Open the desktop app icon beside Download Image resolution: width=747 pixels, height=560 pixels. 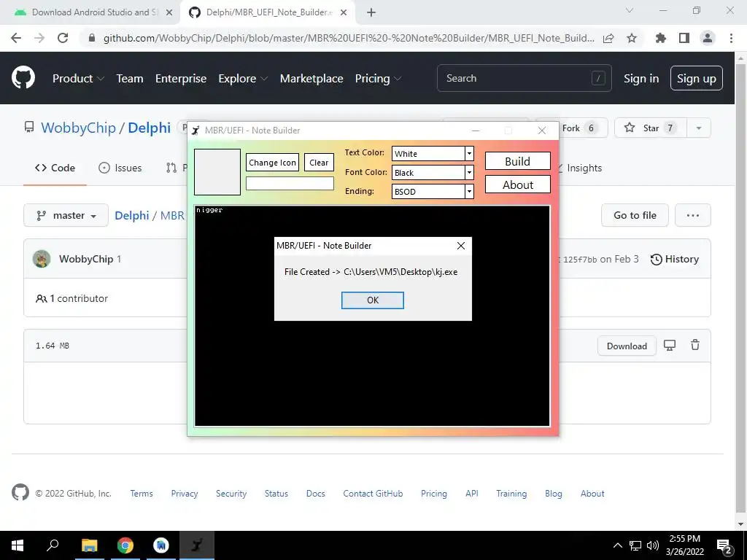[x=670, y=345]
